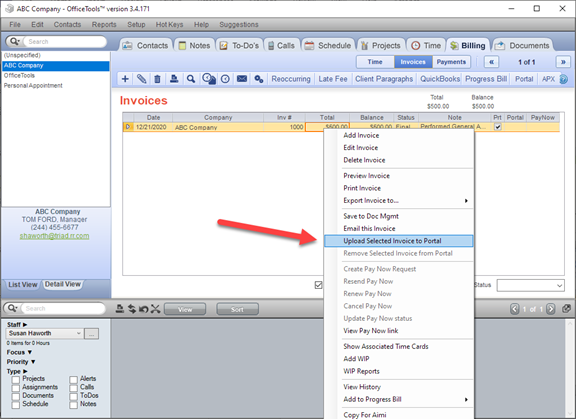
Task: Click the Reoccurring button
Action: pos(291,79)
